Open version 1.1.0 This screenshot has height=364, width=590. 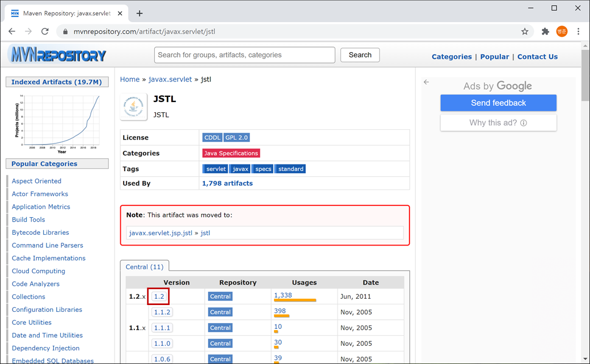(x=162, y=344)
